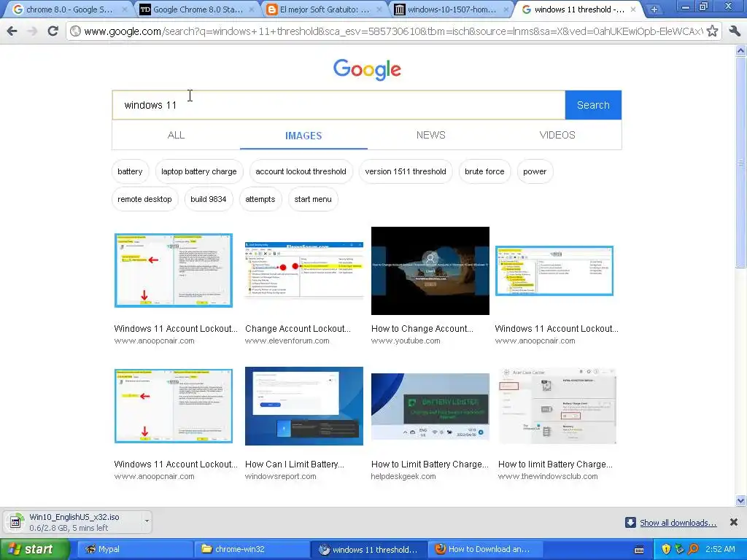The image size is (747, 560).
Task: Open the youtube.com How to Change Account thumbnail
Action: tap(430, 271)
